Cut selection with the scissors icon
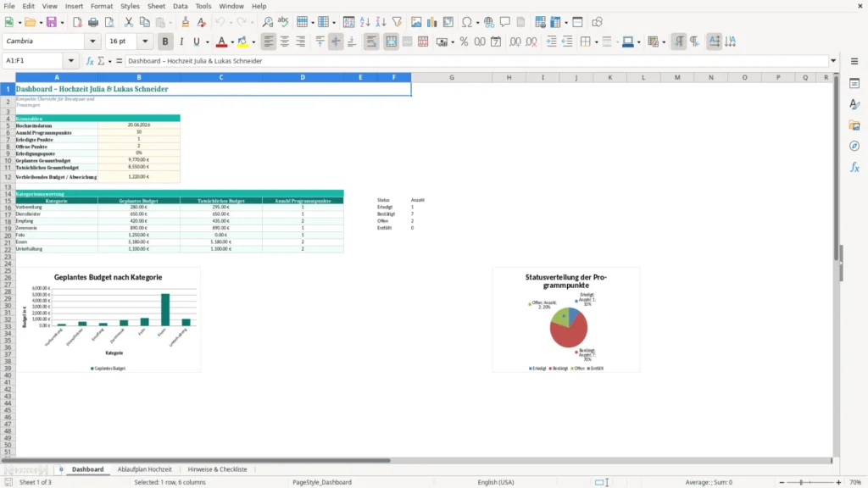The height and width of the screenshot is (488, 868). [x=129, y=22]
